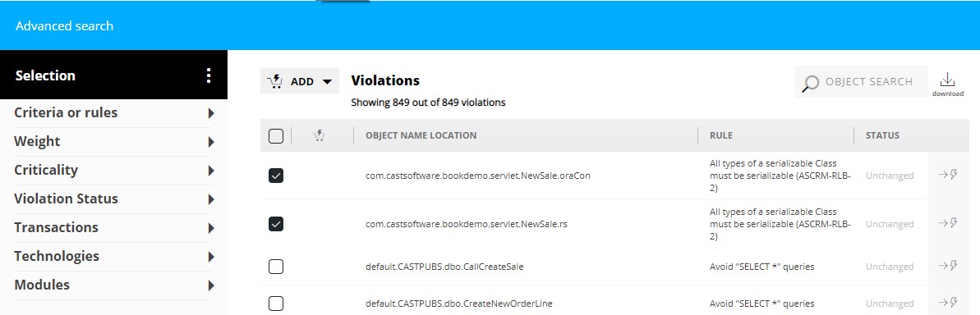980x315 pixels.
Task: Sort by the RULE column header
Action: click(x=720, y=135)
